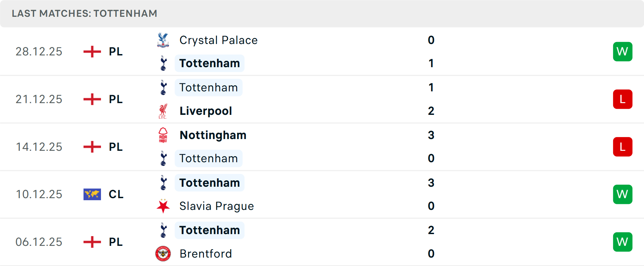Click the Champions League competition flag icon
644x266 pixels.
pyautogui.click(x=92, y=194)
